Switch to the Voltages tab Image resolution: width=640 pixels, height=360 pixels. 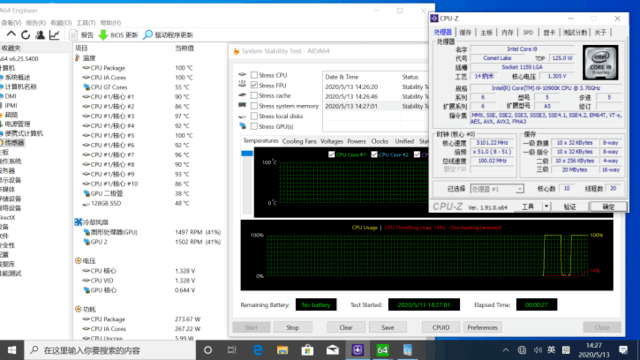(331, 141)
